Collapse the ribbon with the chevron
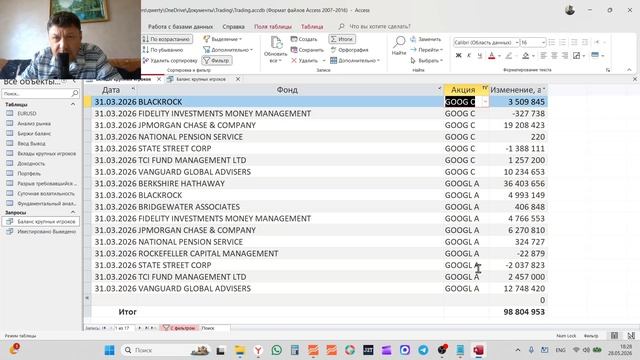 pyautogui.click(x=629, y=70)
